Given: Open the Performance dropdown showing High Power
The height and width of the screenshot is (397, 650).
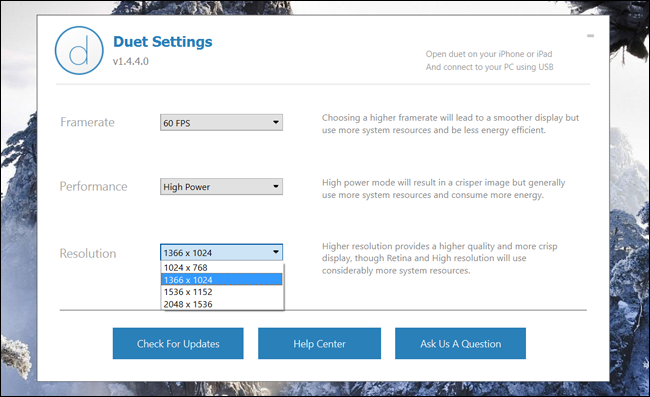Looking at the screenshot, I should tap(221, 187).
